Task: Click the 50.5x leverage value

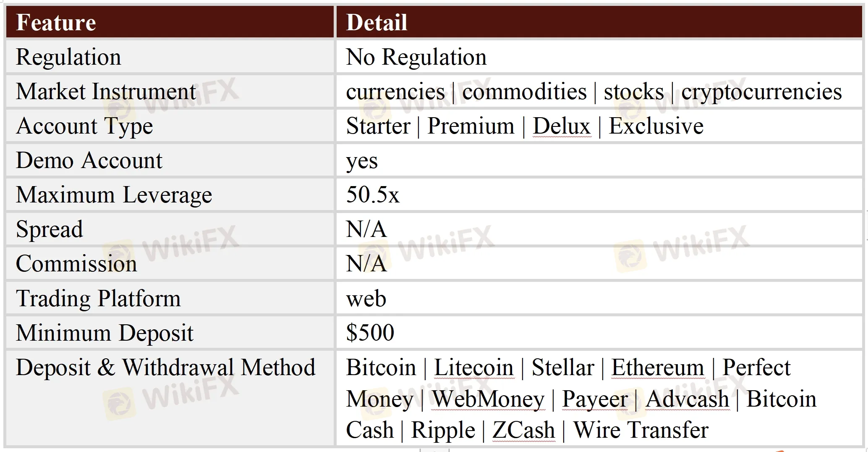Action: tap(373, 195)
